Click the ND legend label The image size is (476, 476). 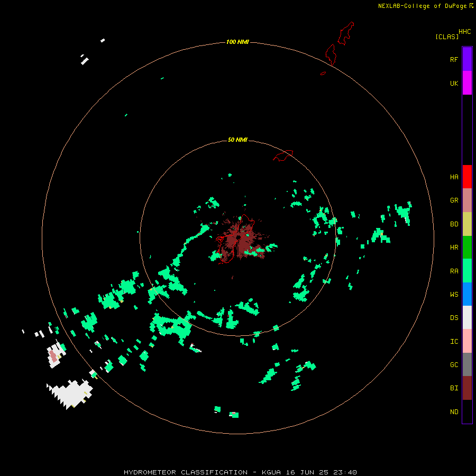click(x=454, y=412)
